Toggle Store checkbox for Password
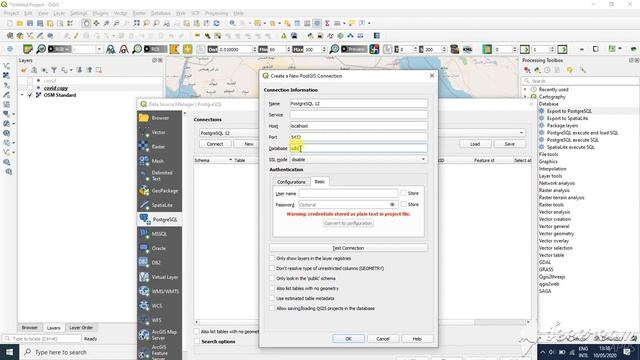Image resolution: width=640 pixels, height=360 pixels. (x=403, y=204)
